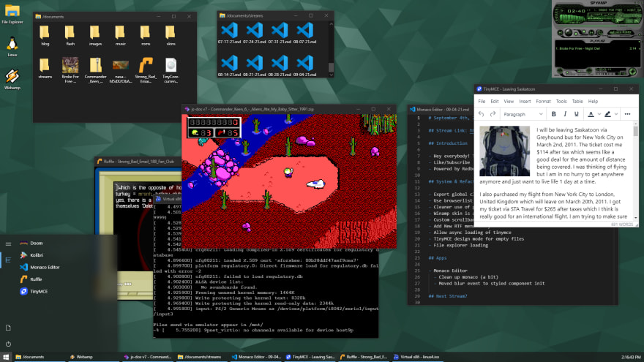Apply the text color A button
The image size is (644, 362).
click(591, 114)
